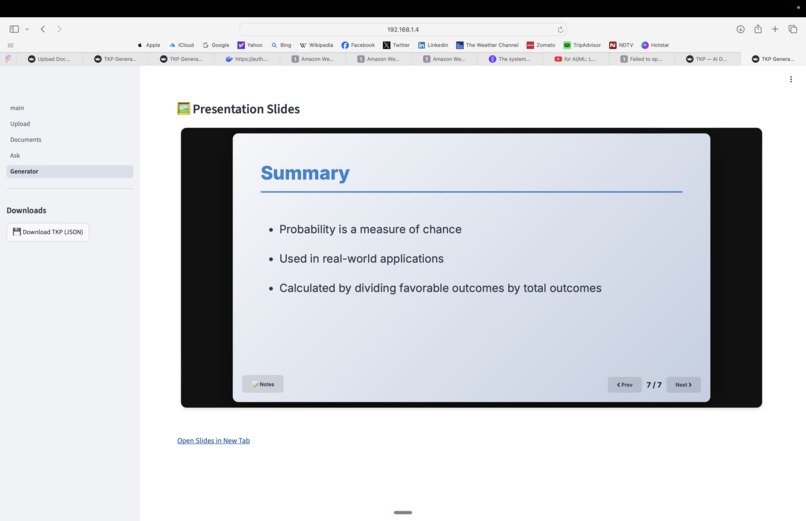Switch to the TKP — AI D... tab

[707, 59]
